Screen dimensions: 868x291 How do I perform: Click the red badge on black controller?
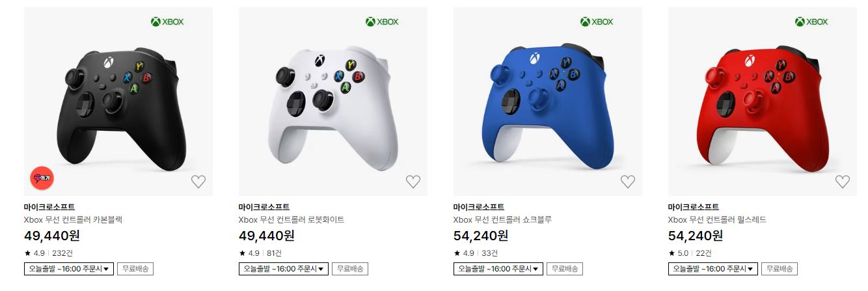42,178
